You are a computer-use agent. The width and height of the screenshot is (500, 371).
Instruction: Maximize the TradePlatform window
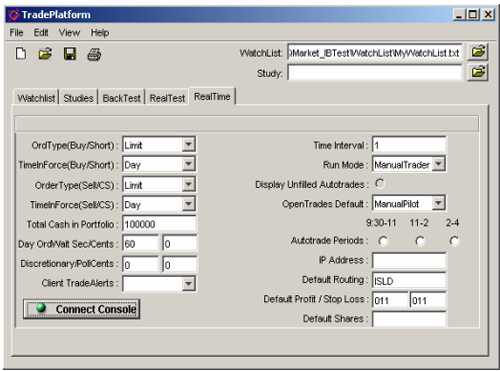click(x=473, y=14)
